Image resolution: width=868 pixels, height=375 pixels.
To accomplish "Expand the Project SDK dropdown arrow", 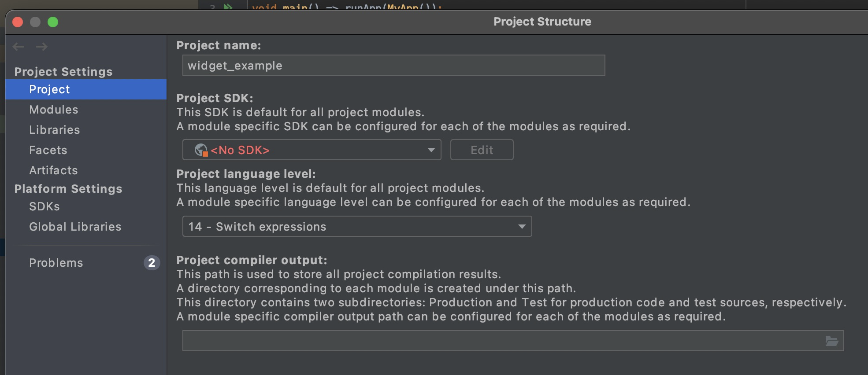I will [x=431, y=150].
